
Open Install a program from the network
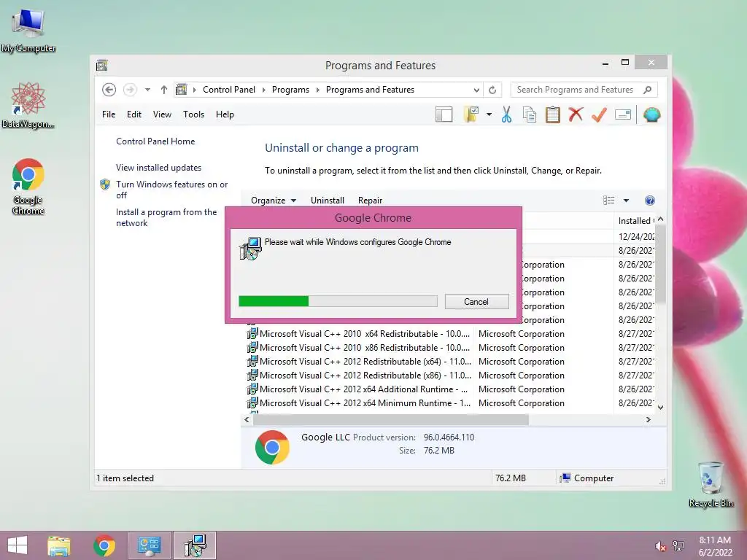pyautogui.click(x=166, y=217)
